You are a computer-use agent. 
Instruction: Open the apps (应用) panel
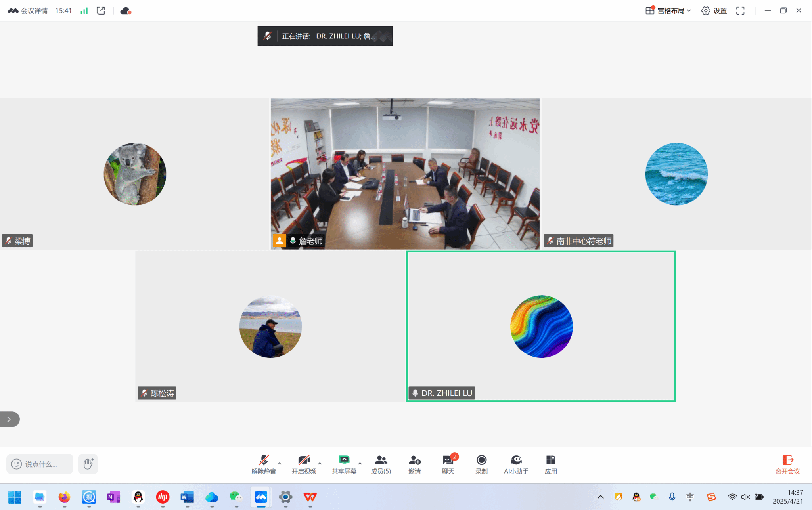pyautogui.click(x=550, y=464)
